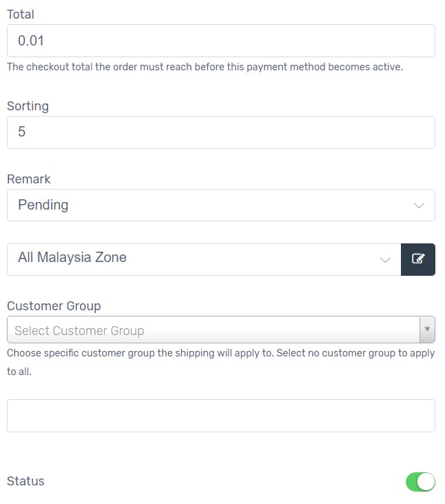Turn off the Status toggle switch
The width and height of the screenshot is (445, 504).
420,481
